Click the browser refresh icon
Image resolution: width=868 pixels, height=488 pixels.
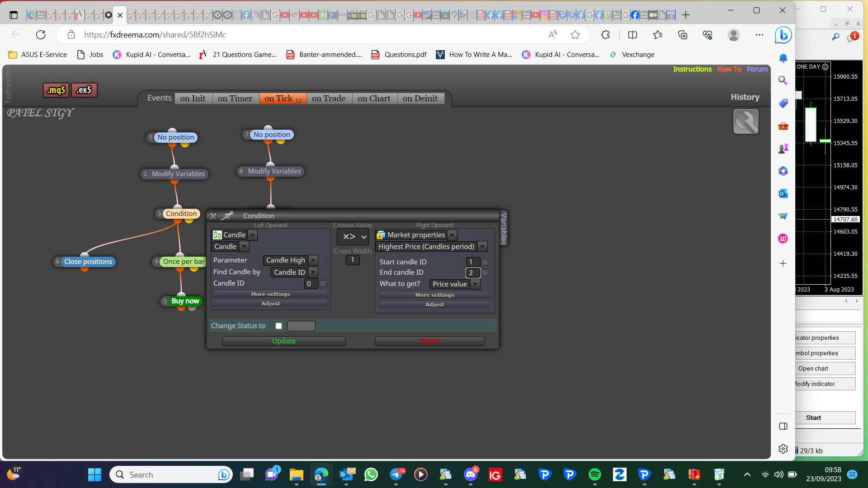coord(41,35)
